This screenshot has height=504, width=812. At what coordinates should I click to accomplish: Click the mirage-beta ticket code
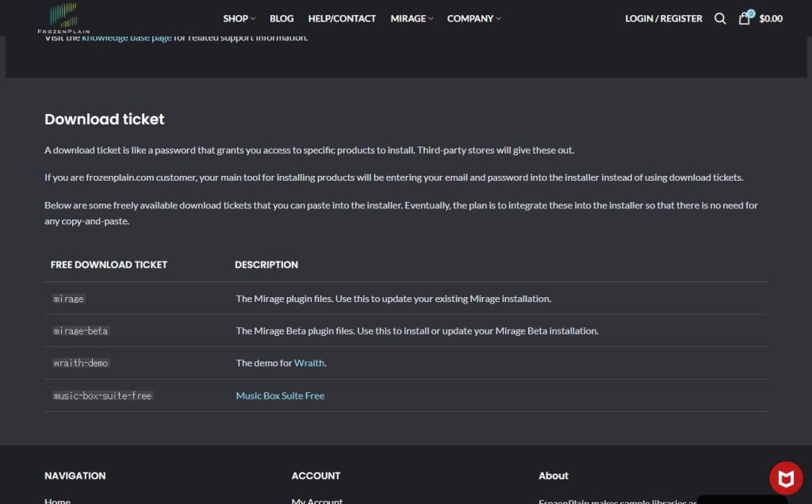pos(80,330)
